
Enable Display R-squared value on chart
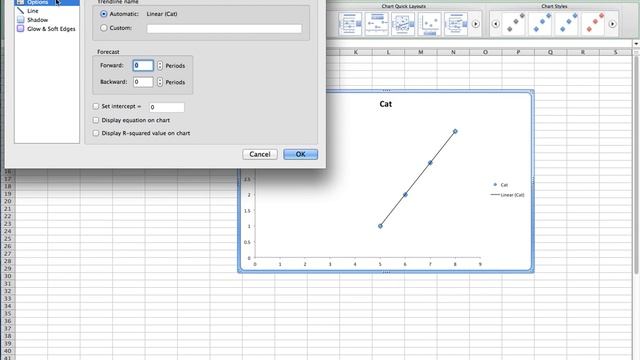coord(96,133)
